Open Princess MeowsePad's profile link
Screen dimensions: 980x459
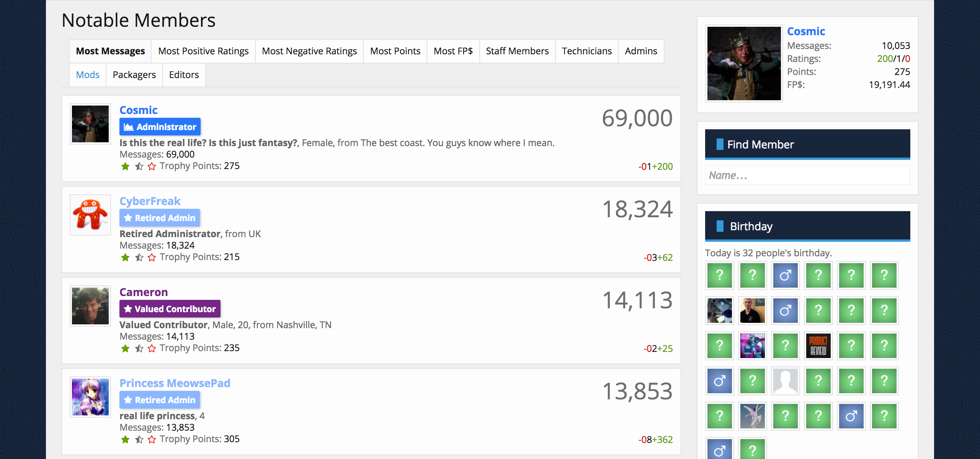[175, 383]
